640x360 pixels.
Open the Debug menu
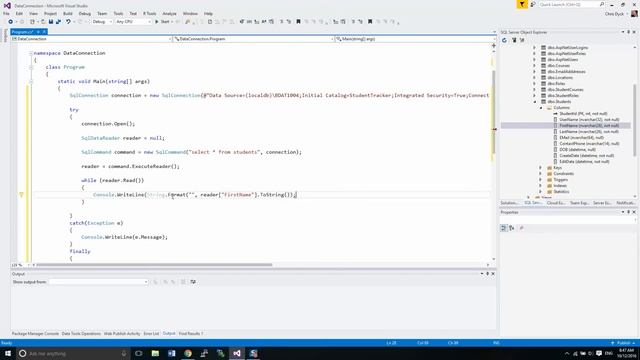pos(84,13)
